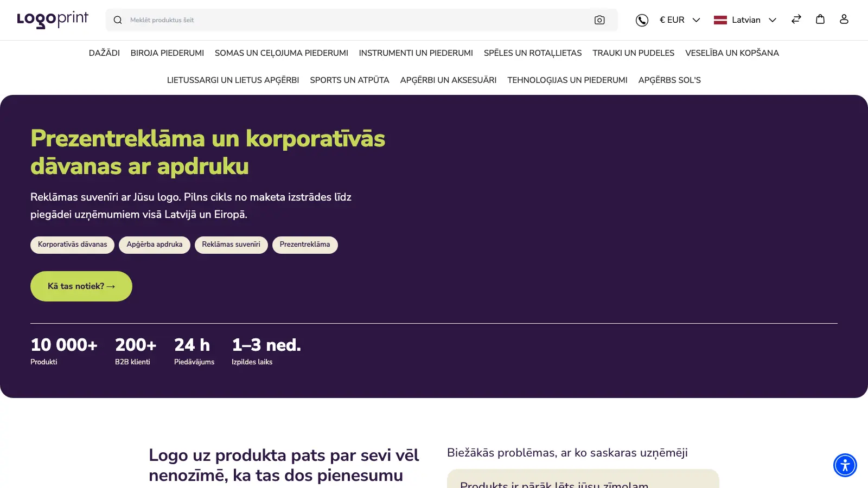This screenshot has height=488, width=868.
Task: Open TRAUKI UN PUDELES menu
Action: (x=634, y=53)
